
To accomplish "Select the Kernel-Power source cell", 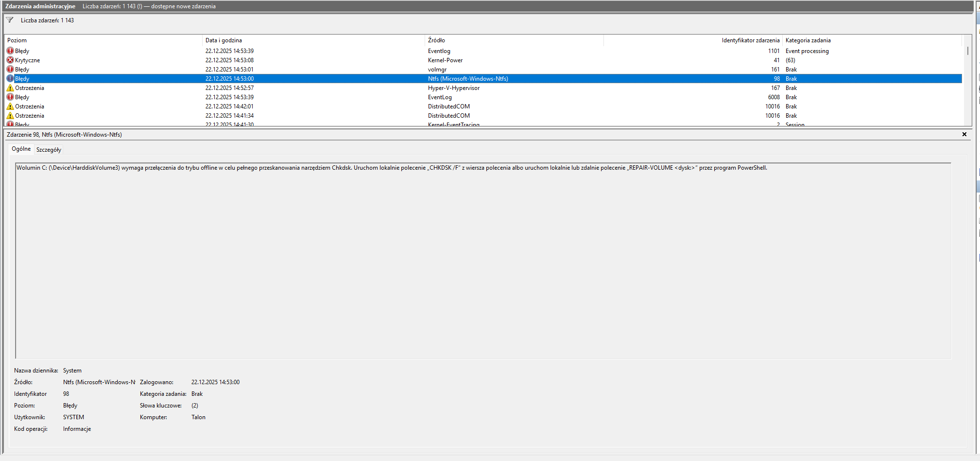I will [x=445, y=60].
